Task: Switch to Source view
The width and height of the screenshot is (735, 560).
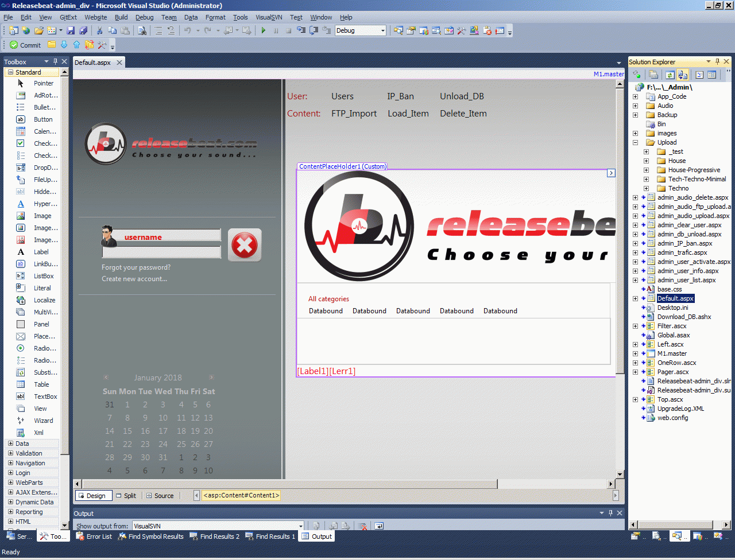Action: point(160,496)
